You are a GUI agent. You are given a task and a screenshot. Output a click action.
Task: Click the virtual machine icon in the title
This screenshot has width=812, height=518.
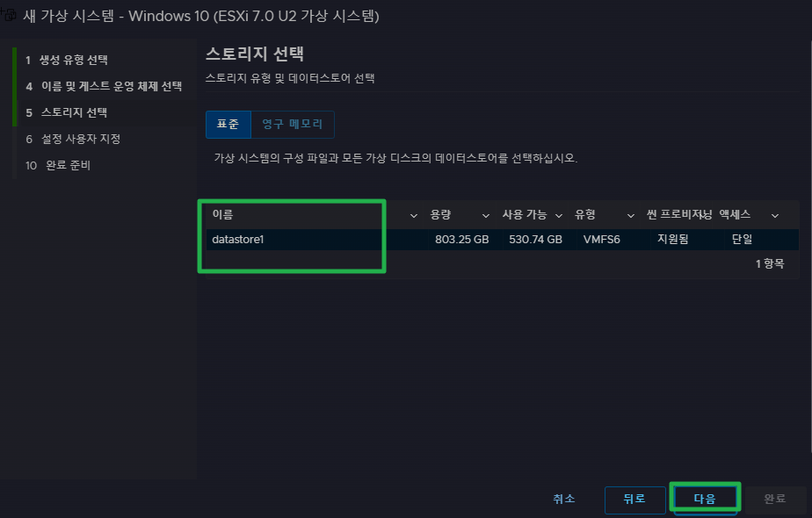pyautogui.click(x=8, y=15)
